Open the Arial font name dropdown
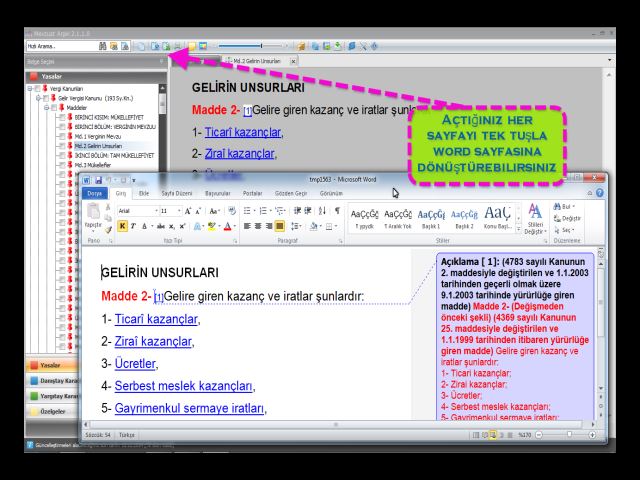This screenshot has height=480, width=640. [156, 211]
